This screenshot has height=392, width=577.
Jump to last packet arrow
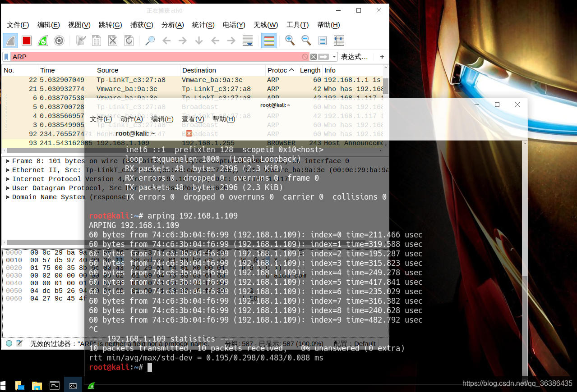(x=231, y=41)
